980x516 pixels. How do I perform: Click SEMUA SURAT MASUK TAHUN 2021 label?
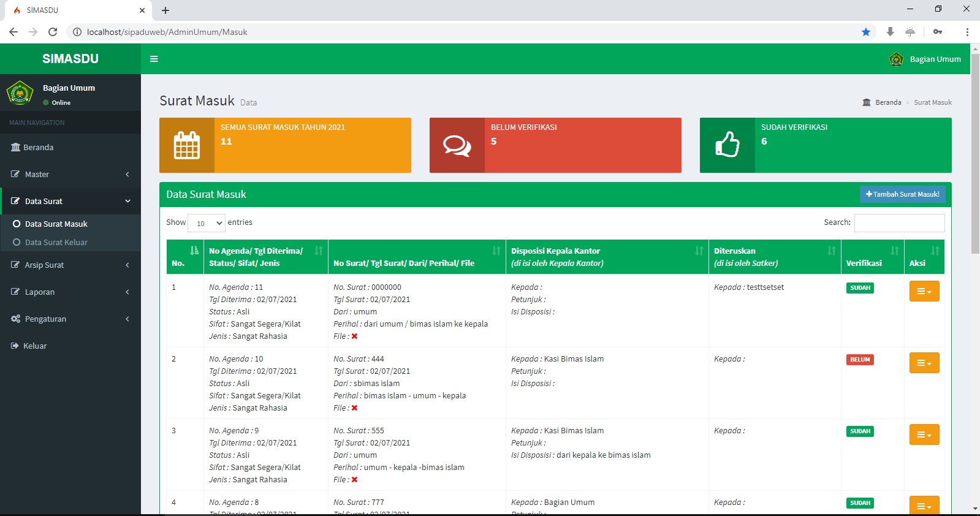coord(283,127)
